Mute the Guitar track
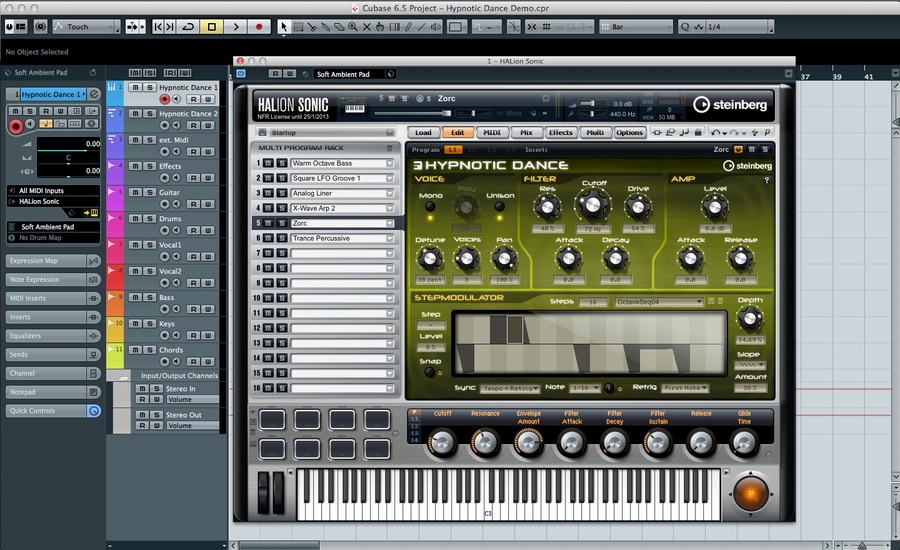900x550 pixels. pos(135,192)
